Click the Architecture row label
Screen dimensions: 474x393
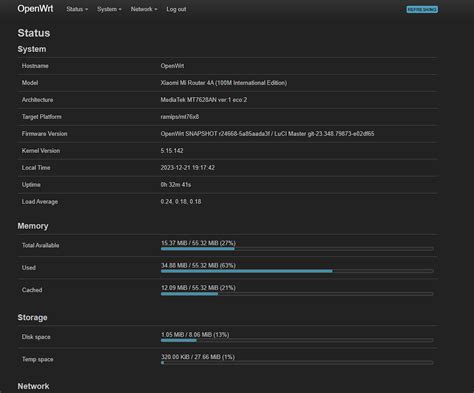[x=37, y=100]
